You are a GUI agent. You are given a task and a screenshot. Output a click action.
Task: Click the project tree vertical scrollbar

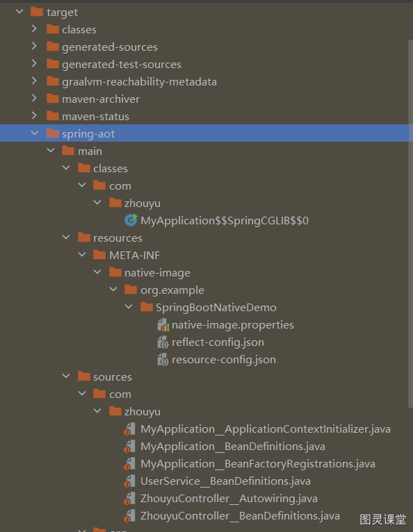coord(410,222)
